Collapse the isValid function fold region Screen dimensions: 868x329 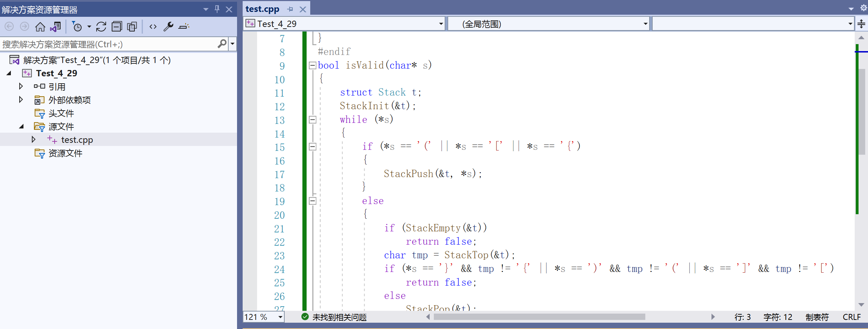click(x=312, y=65)
